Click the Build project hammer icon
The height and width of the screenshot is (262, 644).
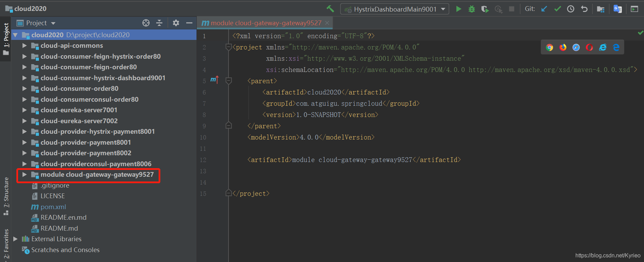click(330, 9)
